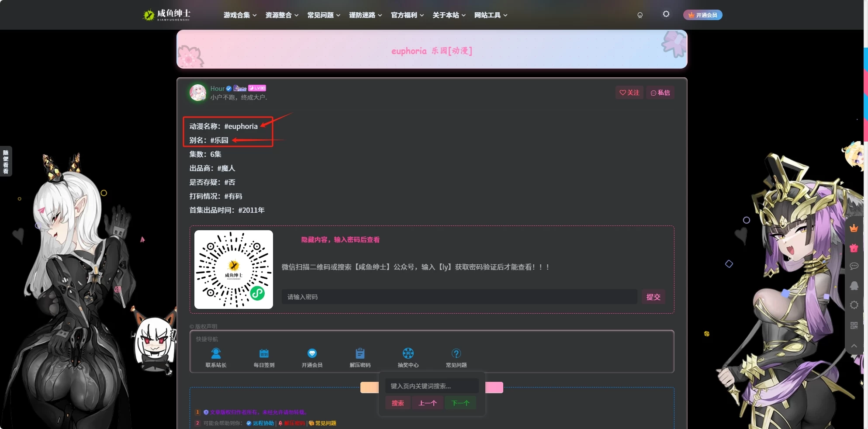Viewport: 868px width, 429px height.
Task: Expand the 资源整合 menu
Action: click(x=282, y=15)
